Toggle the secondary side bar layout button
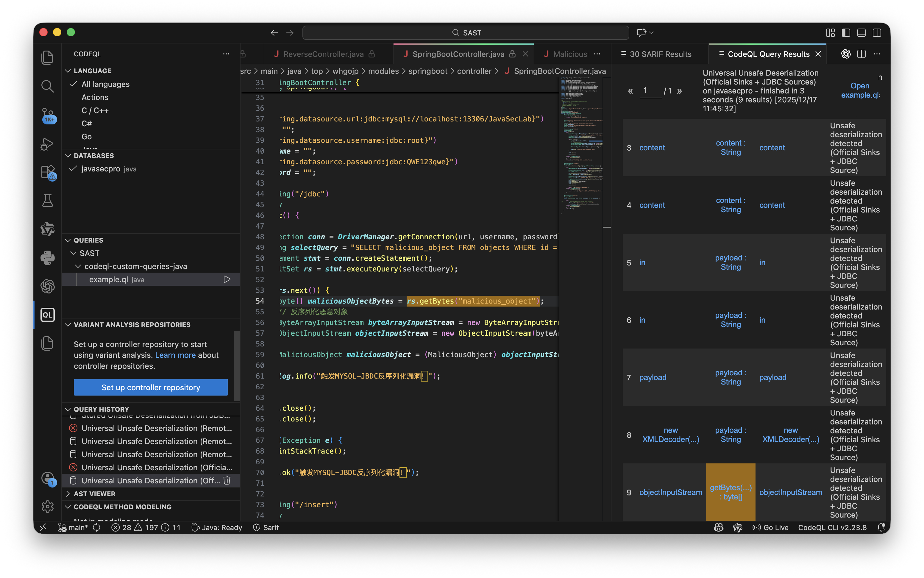This screenshot has width=924, height=578. point(877,33)
